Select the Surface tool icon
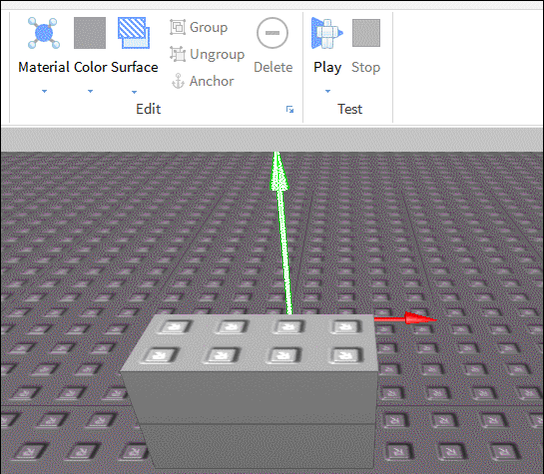 tap(134, 33)
